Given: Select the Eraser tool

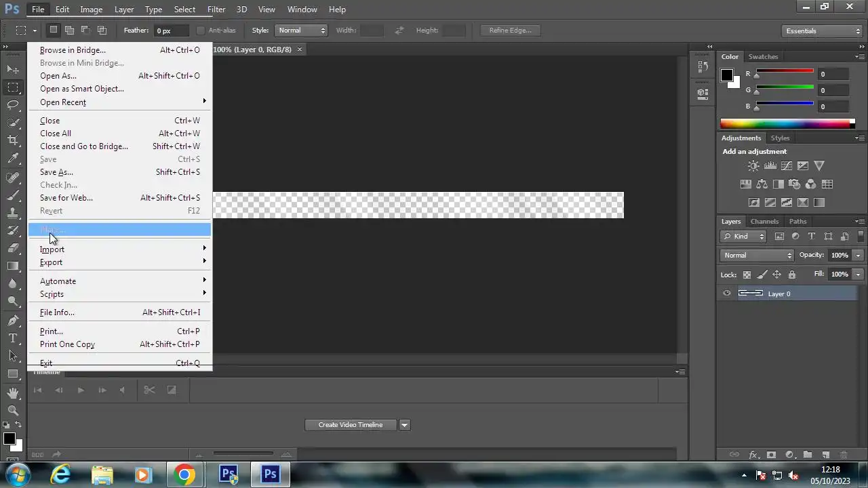Looking at the screenshot, I should tap(13, 248).
